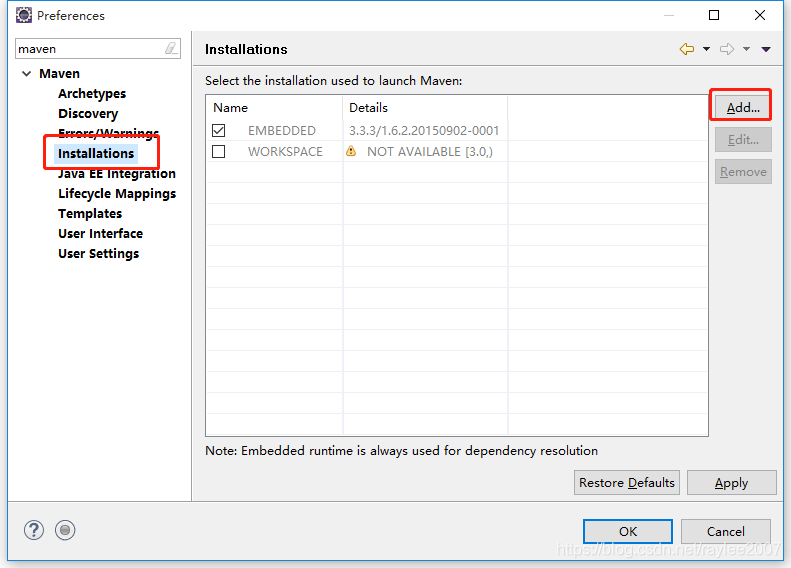
Task: Maximize the Preferences window
Action: [714, 15]
